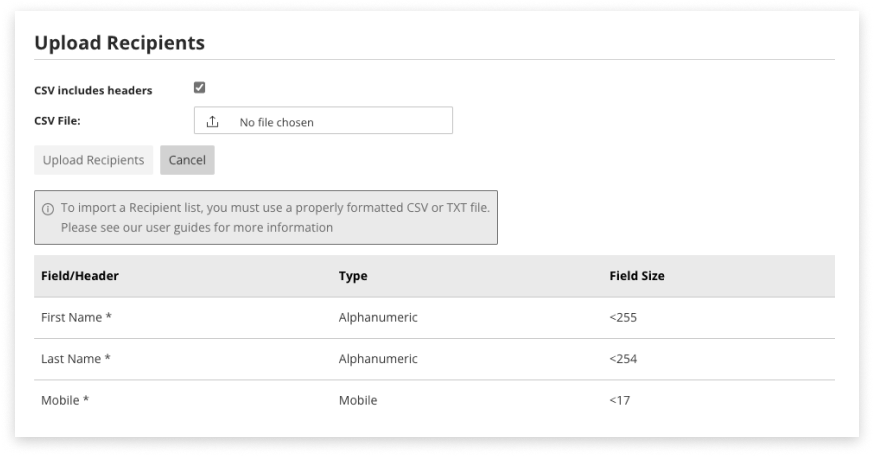Click the Field Size column heading
874x456 pixels.
(637, 276)
